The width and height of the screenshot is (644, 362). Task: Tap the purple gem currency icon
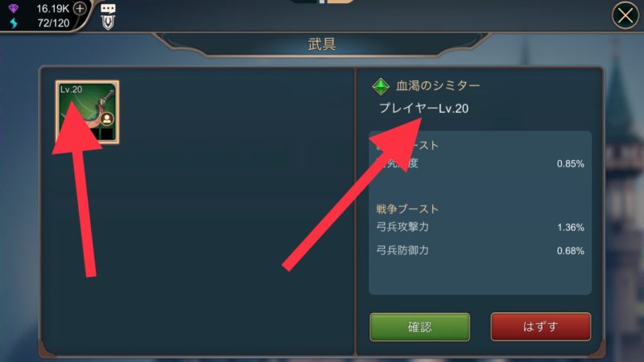tap(14, 9)
